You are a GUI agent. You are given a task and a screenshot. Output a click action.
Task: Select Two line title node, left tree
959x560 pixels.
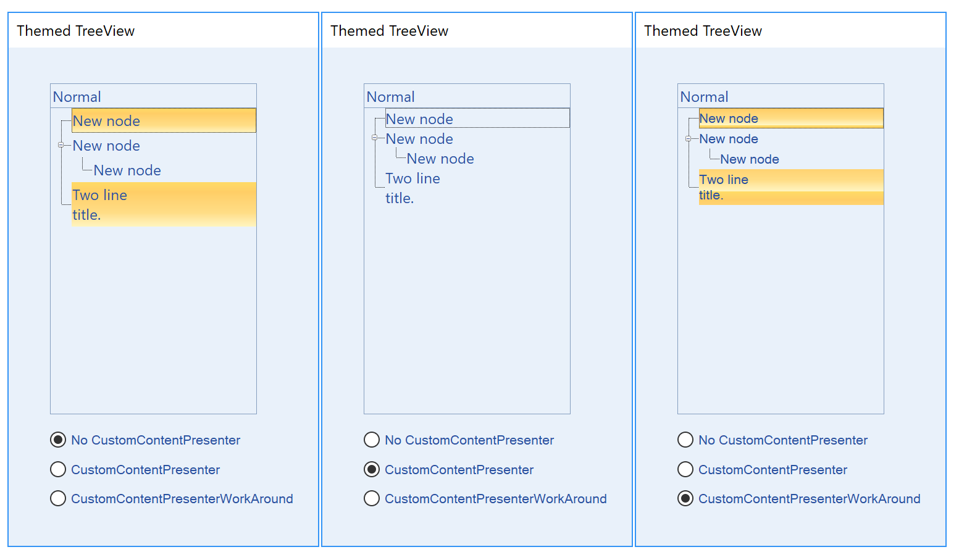click(164, 204)
